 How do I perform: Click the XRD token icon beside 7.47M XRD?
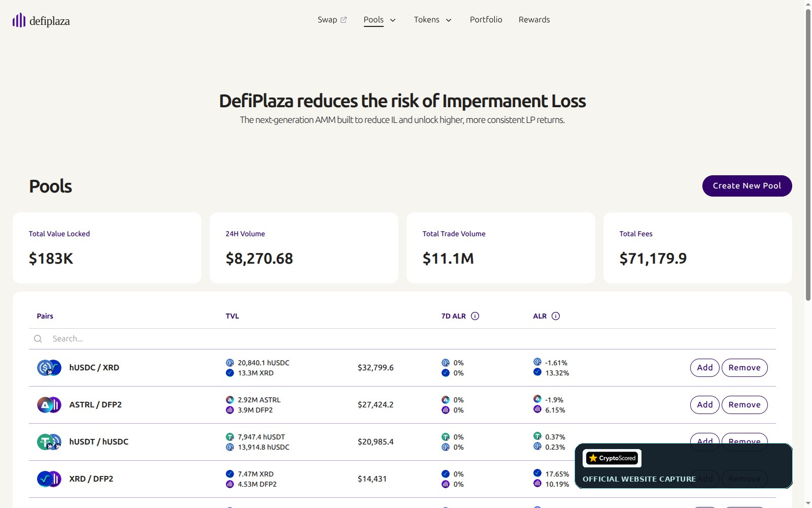pyautogui.click(x=230, y=474)
